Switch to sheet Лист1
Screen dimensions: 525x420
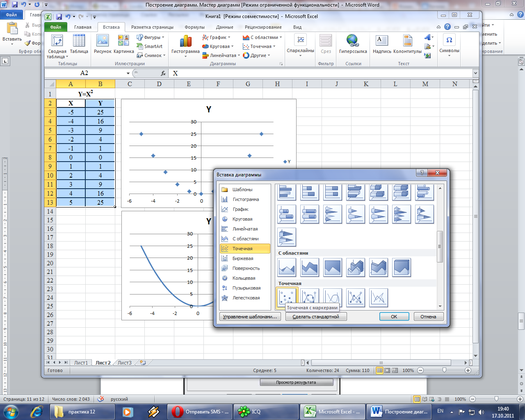pyautogui.click(x=81, y=363)
